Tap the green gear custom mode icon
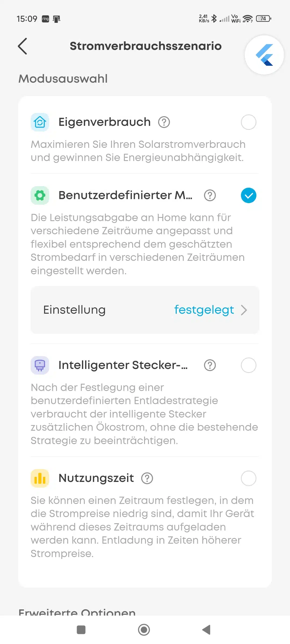This screenshot has height=644, width=290. [40, 195]
